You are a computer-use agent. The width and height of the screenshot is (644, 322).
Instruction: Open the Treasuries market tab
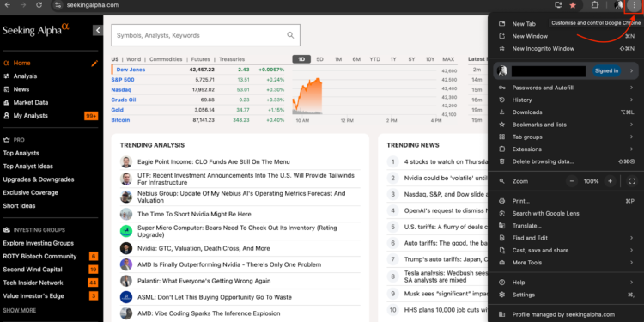(232, 59)
